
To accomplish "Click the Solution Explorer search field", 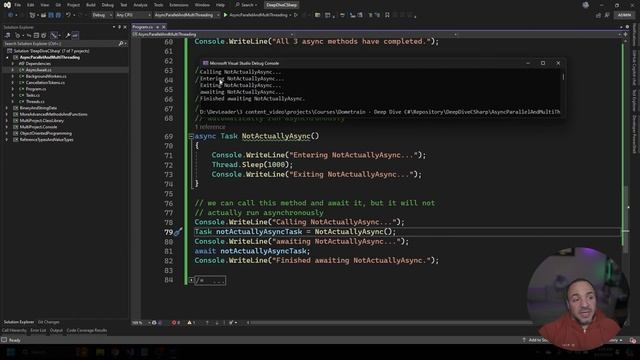I will [64, 43].
